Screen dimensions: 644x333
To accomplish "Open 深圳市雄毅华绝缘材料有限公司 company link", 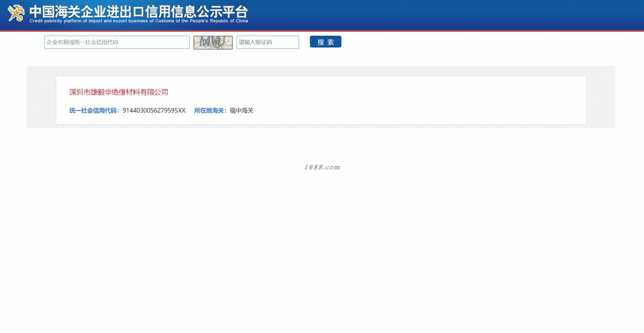I will (x=119, y=92).
